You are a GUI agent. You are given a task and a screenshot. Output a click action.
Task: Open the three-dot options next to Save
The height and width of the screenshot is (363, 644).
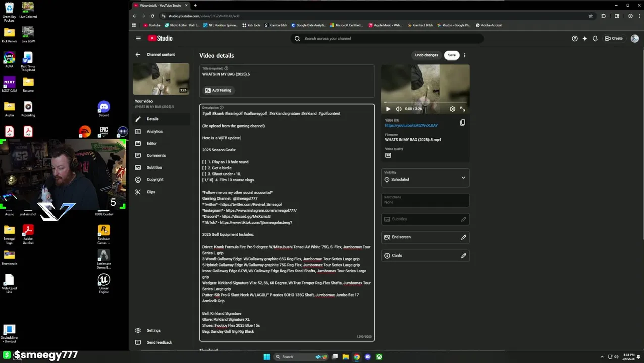coord(464,55)
